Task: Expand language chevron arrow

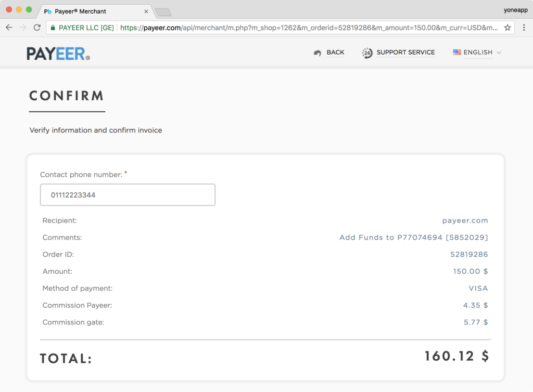Action: point(499,53)
